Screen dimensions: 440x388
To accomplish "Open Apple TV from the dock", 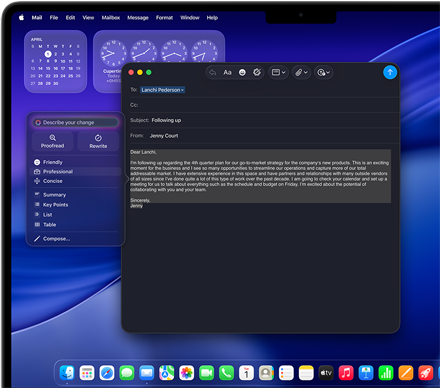I will click(326, 373).
